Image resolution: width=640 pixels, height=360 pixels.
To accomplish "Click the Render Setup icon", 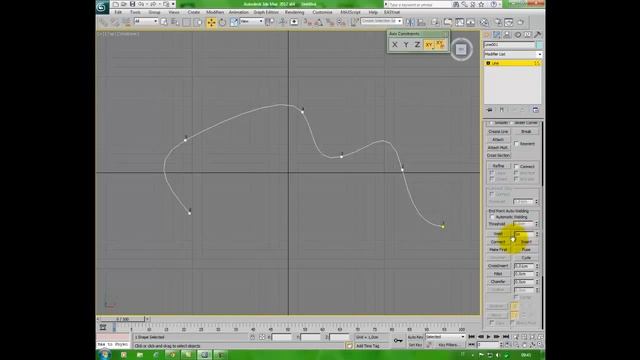I will [498, 22].
